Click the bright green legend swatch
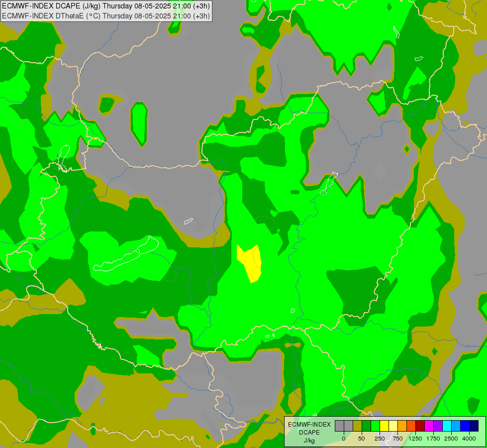Screen dimensions: 487x448 pyautogui.click(x=376, y=426)
